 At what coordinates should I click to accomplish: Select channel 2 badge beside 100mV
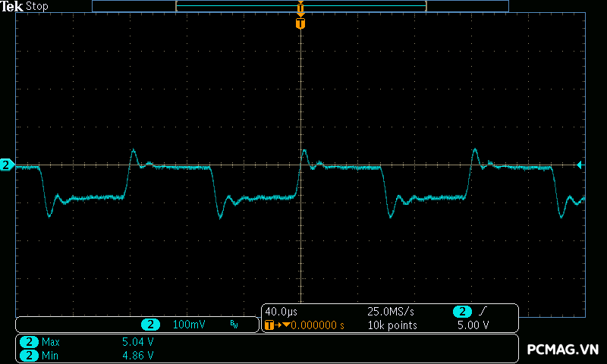pyautogui.click(x=150, y=325)
